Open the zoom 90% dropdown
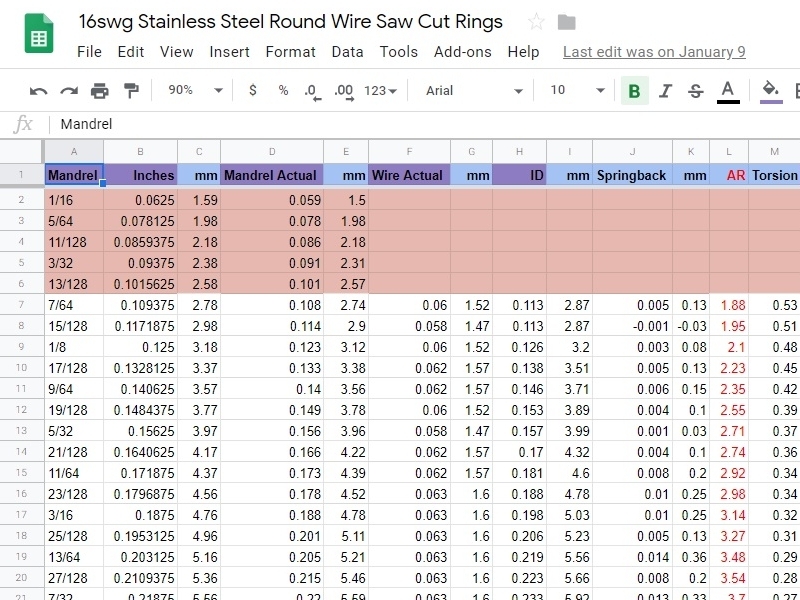The image size is (800, 600). (195, 91)
